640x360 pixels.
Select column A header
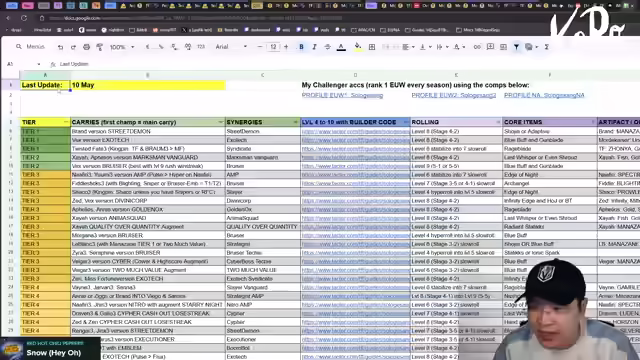pos(45,75)
